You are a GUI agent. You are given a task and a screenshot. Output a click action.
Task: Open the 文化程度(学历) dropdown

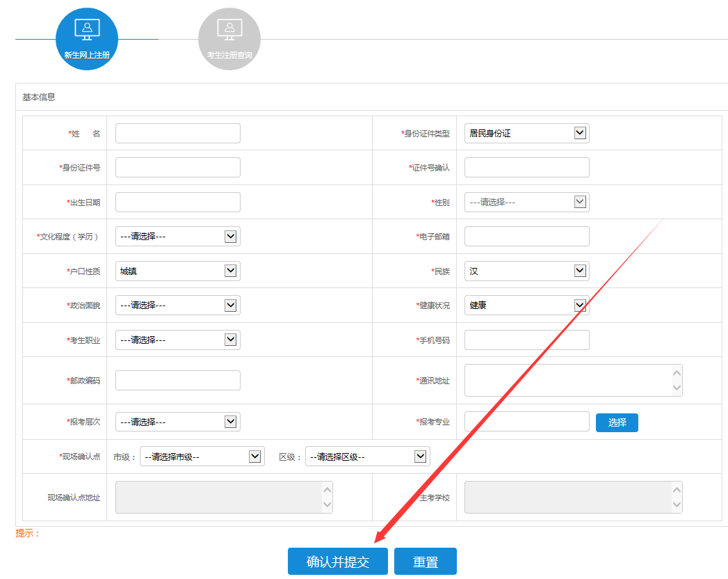tap(177, 236)
